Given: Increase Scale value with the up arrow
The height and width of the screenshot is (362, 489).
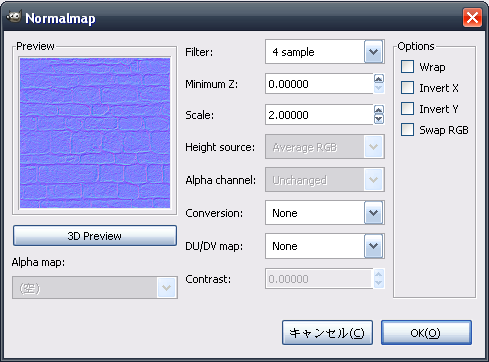Looking at the screenshot, I should click(x=379, y=110).
